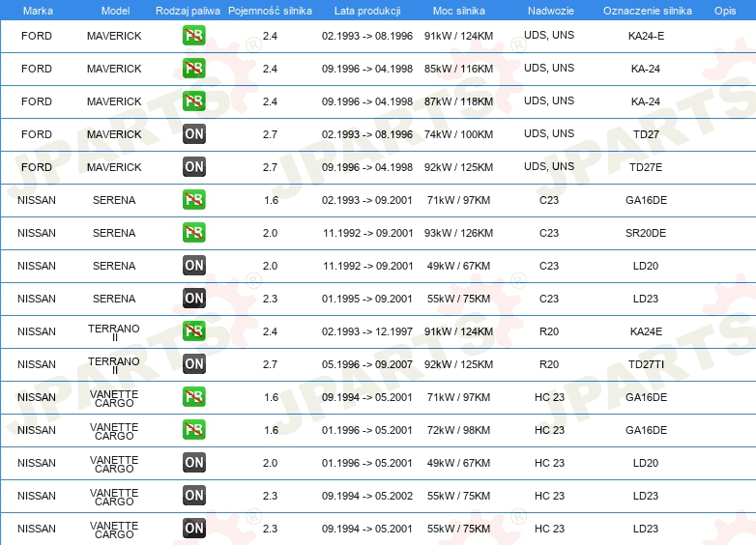This screenshot has width=756, height=545.
Task: Click the date range 02.1993 -> 09.2001
Action: coord(367,200)
